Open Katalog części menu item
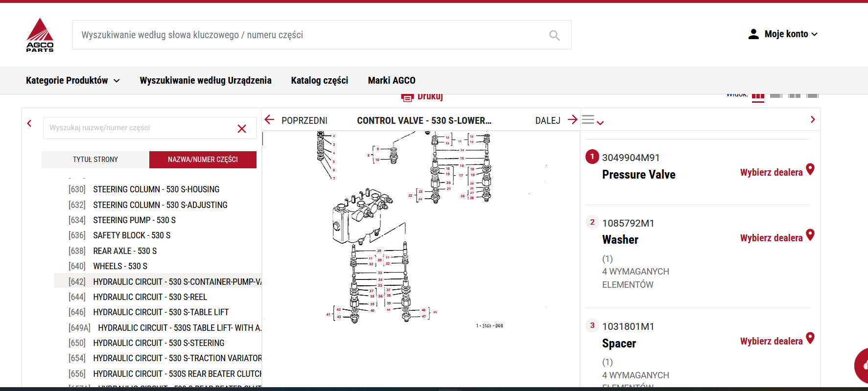Image resolution: width=868 pixels, height=391 pixels. 319,80
